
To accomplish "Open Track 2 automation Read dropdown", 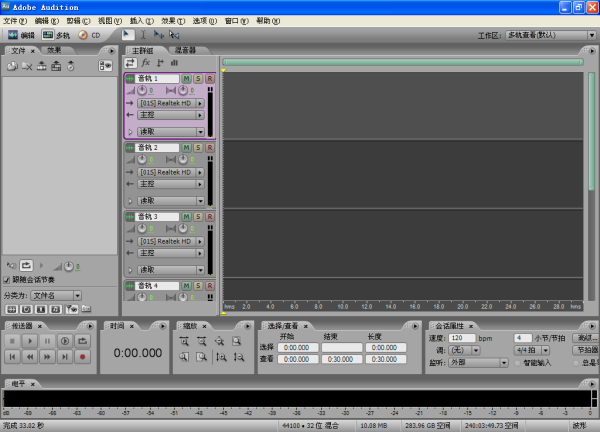I will 171,201.
